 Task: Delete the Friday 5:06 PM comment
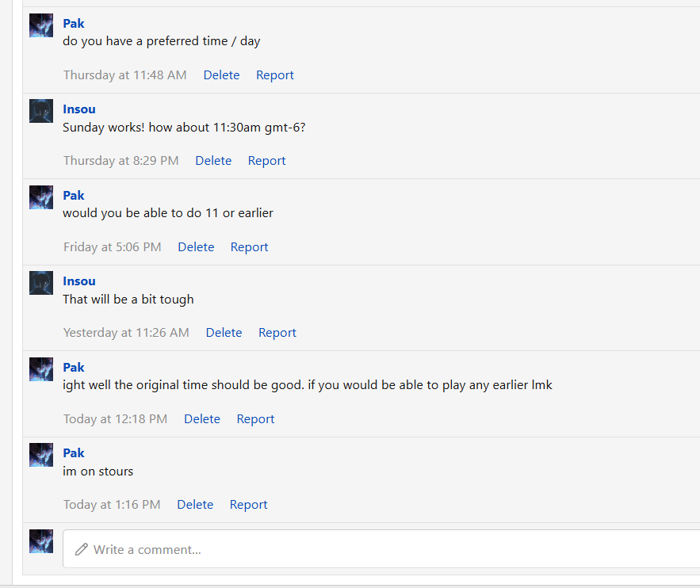point(196,247)
